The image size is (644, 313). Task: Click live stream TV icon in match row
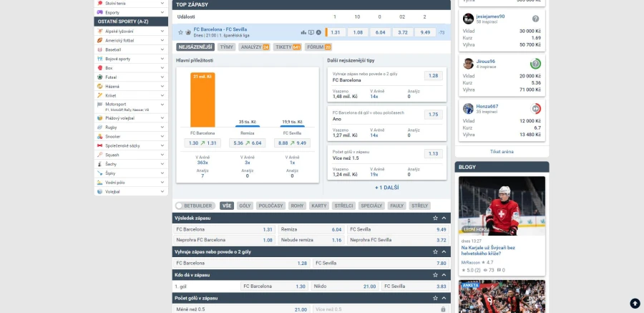coord(311,32)
